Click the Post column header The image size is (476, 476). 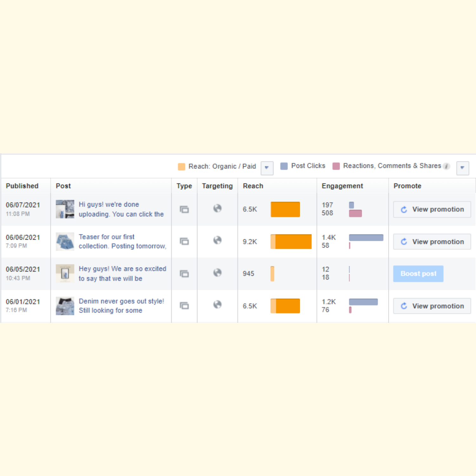point(63,186)
